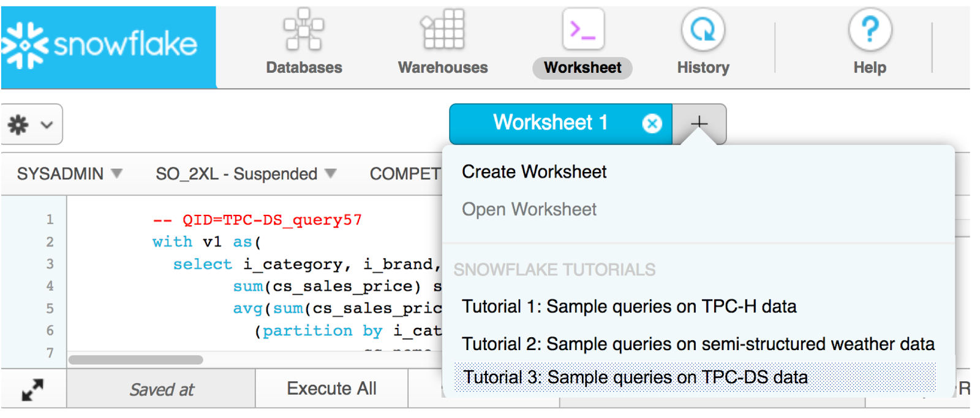Open the History clock icon
Image resolution: width=980 pixels, height=418 pixels.
tap(703, 30)
